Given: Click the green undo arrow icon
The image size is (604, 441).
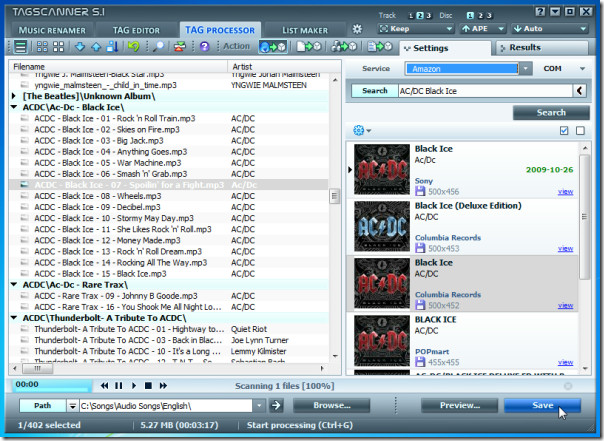Looking at the screenshot, I should 134,47.
